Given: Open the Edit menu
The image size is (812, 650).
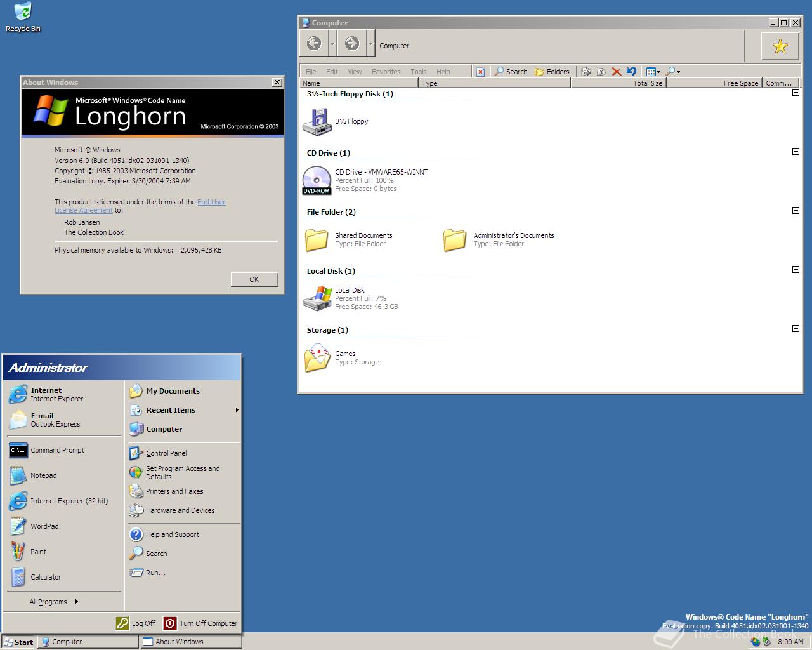Looking at the screenshot, I should pos(332,72).
